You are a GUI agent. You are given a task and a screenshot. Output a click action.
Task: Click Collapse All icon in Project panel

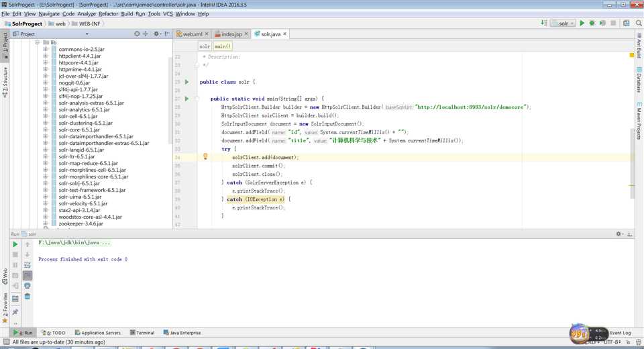(146, 34)
